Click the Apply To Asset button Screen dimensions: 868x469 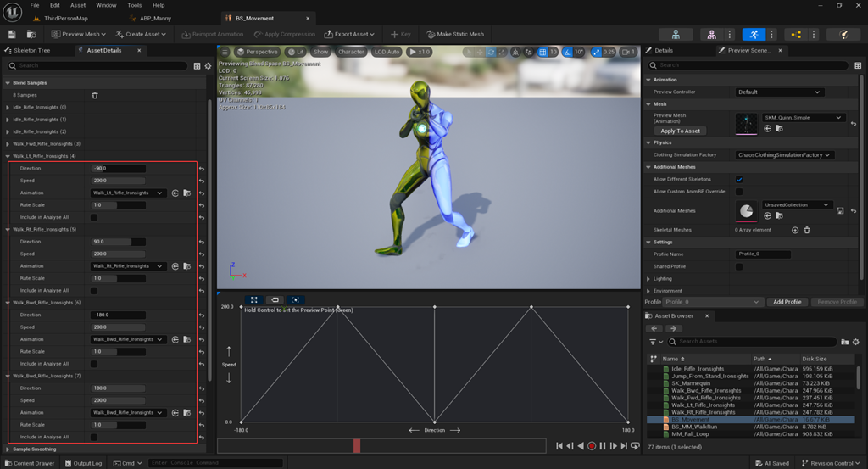tap(680, 131)
